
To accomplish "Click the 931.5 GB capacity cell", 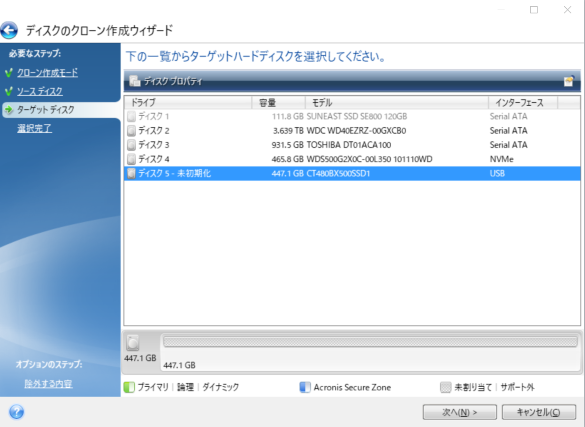I will click(287, 145).
